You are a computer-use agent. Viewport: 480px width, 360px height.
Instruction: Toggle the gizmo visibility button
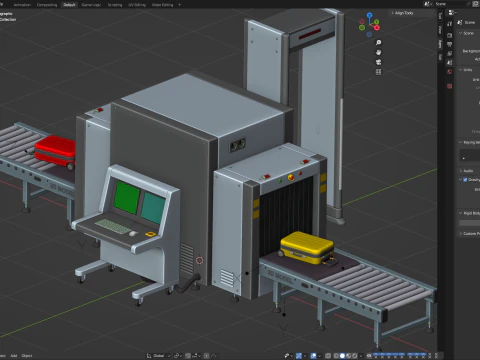pyautogui.click(x=299, y=356)
